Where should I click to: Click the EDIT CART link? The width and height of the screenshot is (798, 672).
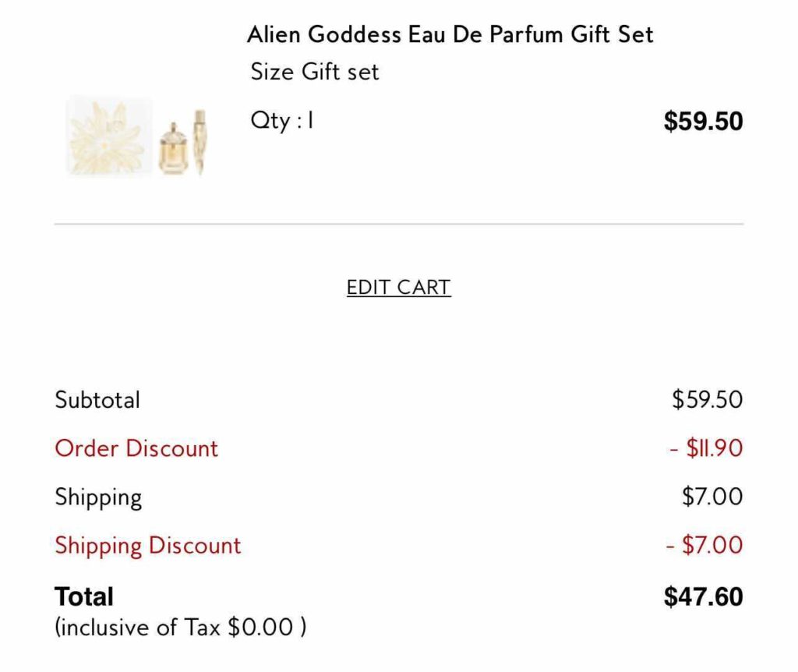pyautogui.click(x=398, y=287)
